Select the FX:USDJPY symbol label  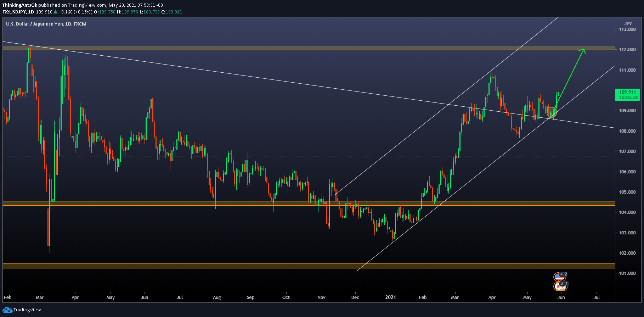[x=15, y=12]
